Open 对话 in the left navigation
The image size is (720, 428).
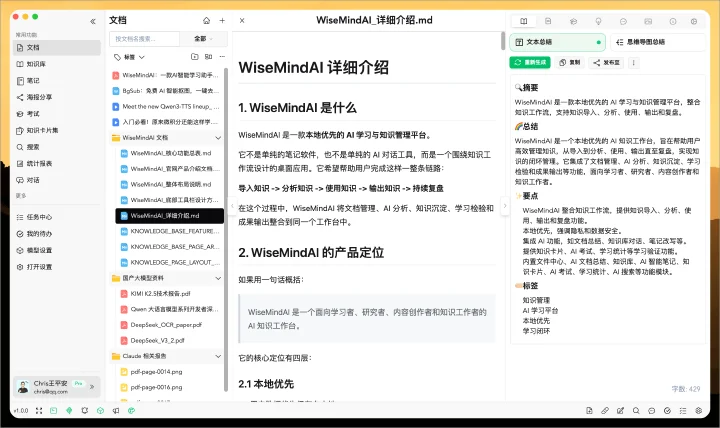(57, 180)
